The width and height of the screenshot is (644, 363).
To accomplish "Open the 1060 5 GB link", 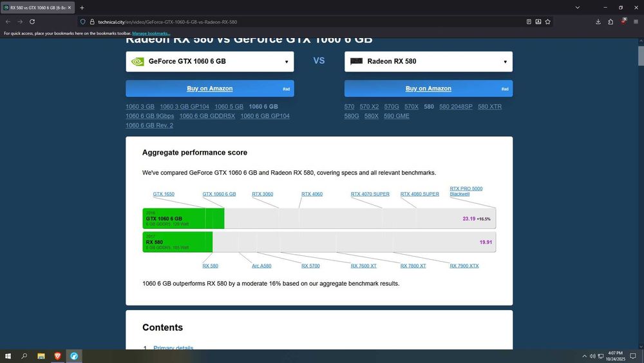I will (229, 106).
